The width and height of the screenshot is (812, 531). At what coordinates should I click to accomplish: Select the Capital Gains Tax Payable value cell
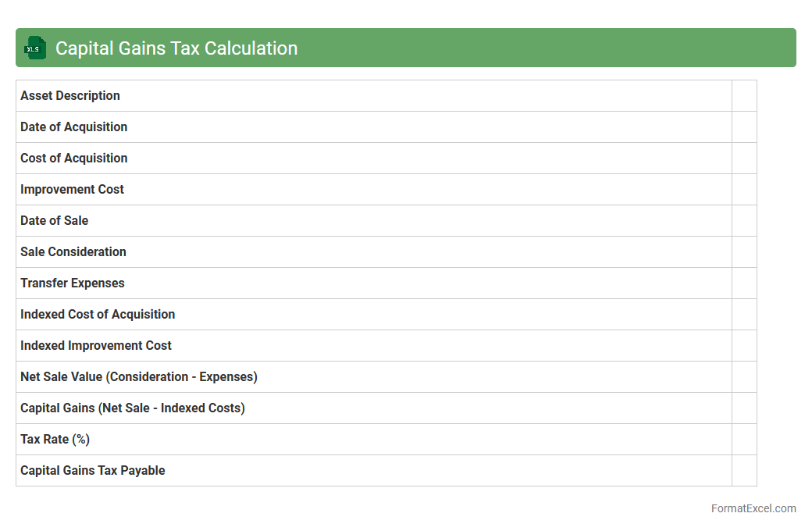[744, 471]
